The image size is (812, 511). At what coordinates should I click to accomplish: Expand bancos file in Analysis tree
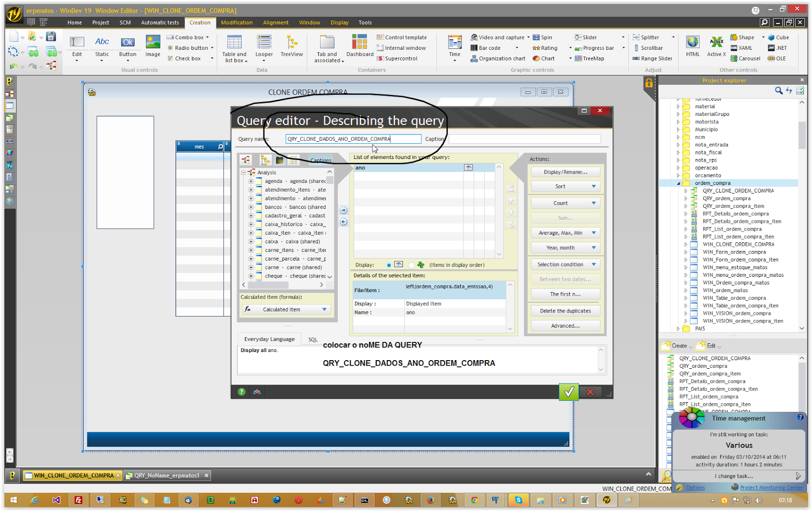coord(251,207)
